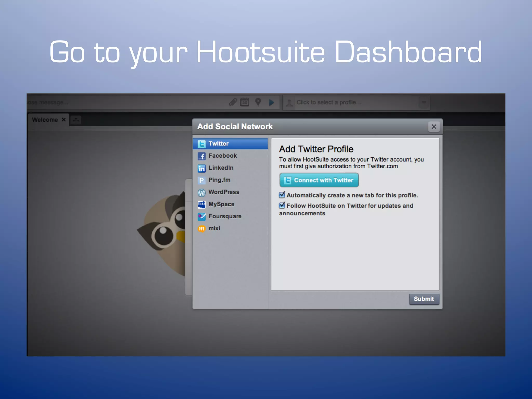Screen dimensions: 532x399
Task: Click the profile avatar icon in selector
Action: 289,103
